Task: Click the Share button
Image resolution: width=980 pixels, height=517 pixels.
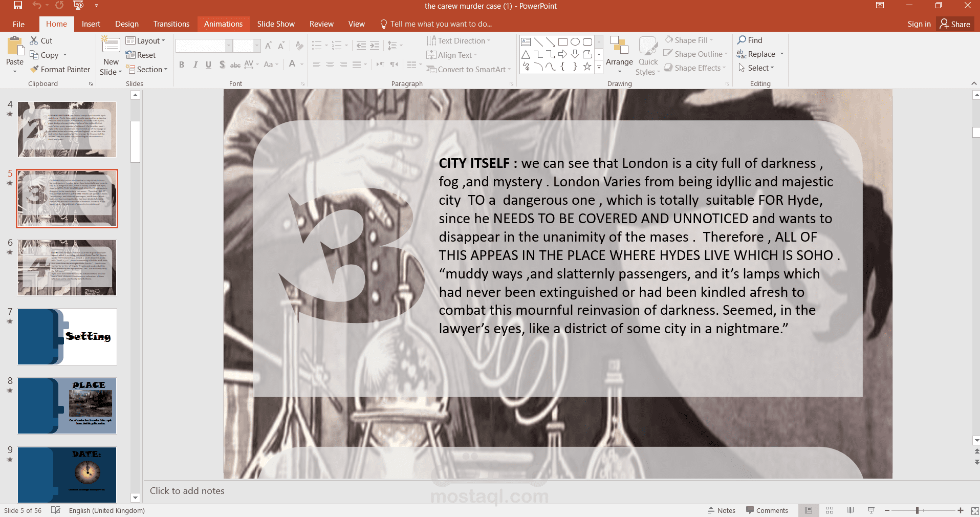Action: pyautogui.click(x=955, y=24)
